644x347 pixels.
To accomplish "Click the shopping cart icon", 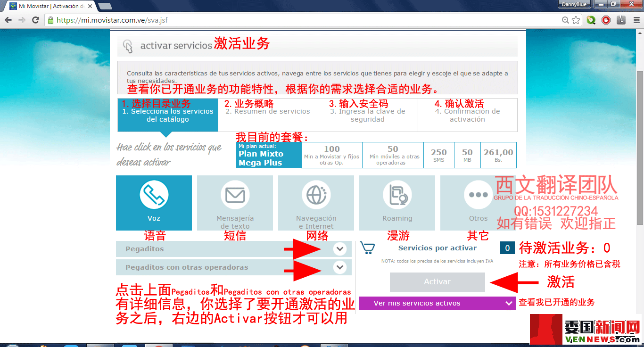I will [x=367, y=248].
